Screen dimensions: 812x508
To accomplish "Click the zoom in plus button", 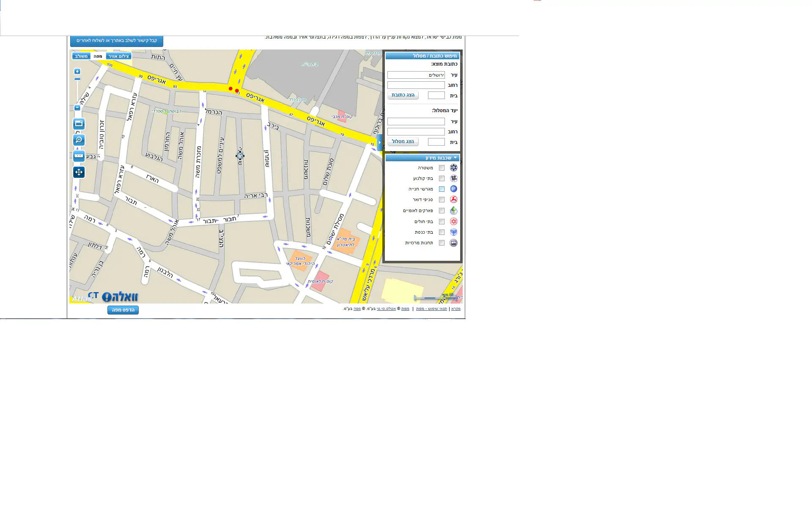I will pos(77,72).
